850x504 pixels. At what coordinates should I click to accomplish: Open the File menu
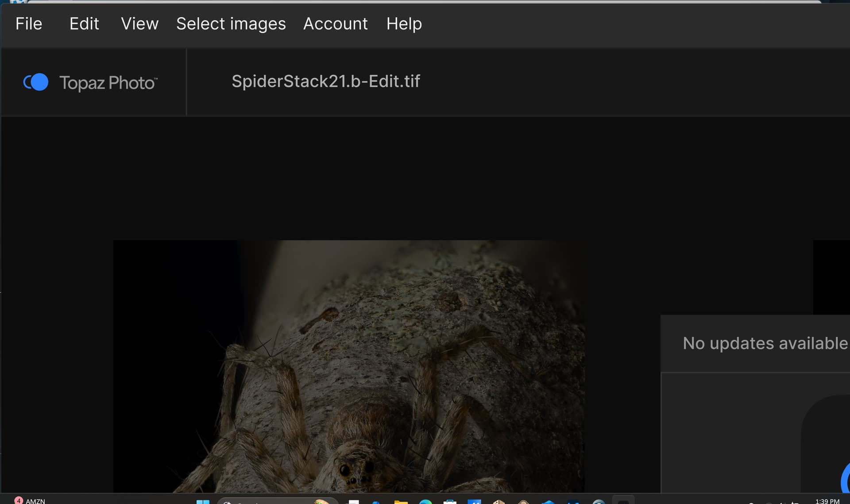(x=29, y=24)
